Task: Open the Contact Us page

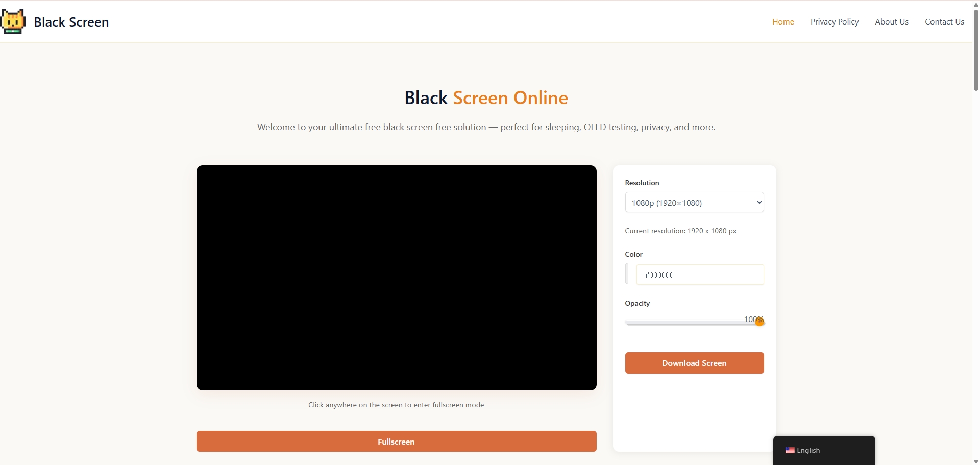Action: (944, 21)
